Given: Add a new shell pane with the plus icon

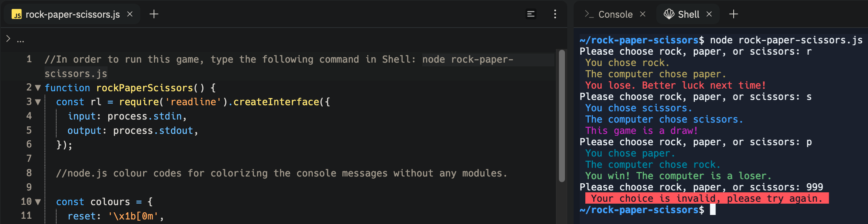Looking at the screenshot, I should coord(734,14).
